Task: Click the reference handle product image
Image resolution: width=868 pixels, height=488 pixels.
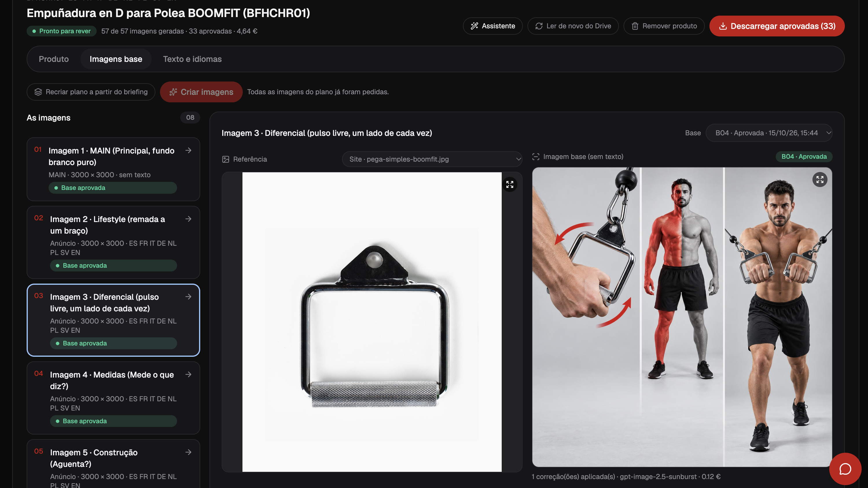Action: coord(372,322)
